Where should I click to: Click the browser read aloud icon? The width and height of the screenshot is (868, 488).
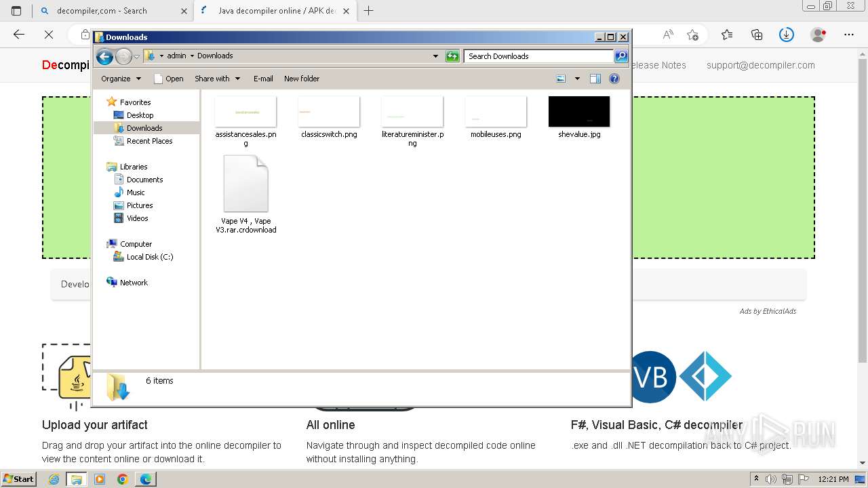coord(668,35)
